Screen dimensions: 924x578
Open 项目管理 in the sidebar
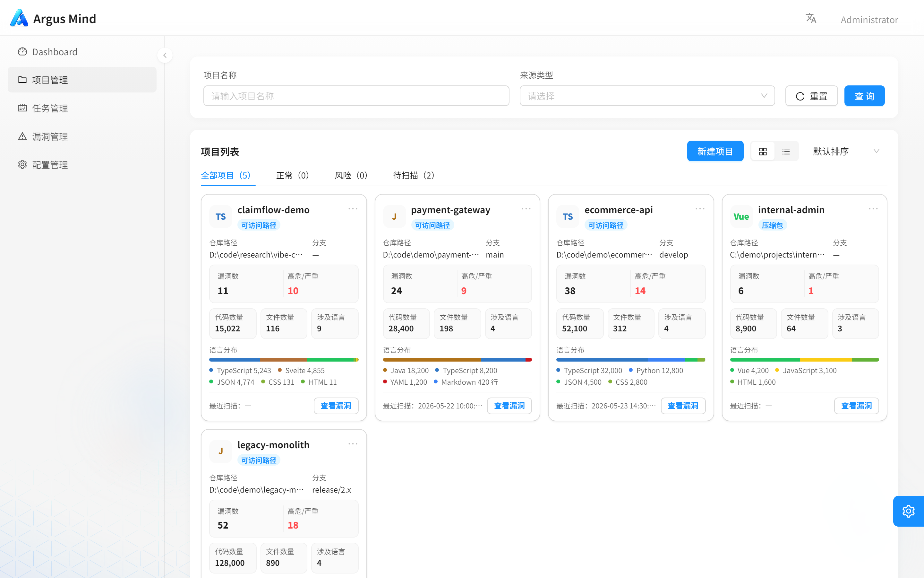[x=82, y=80]
